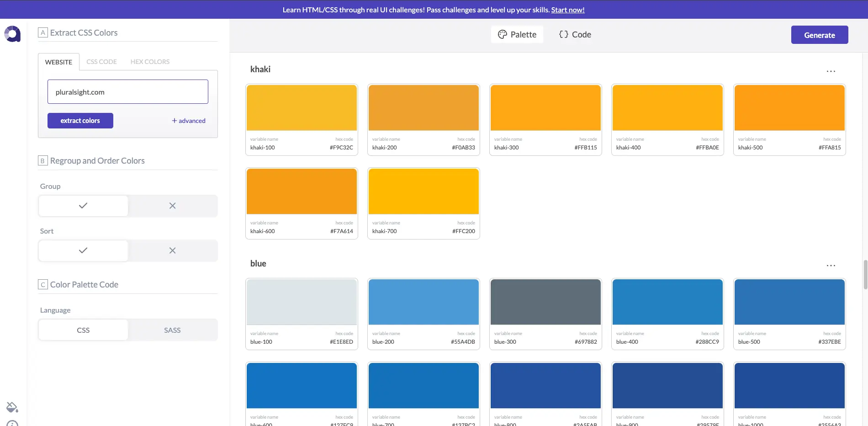
Task: Choose the blue-300 color swatch
Action: coord(545,302)
